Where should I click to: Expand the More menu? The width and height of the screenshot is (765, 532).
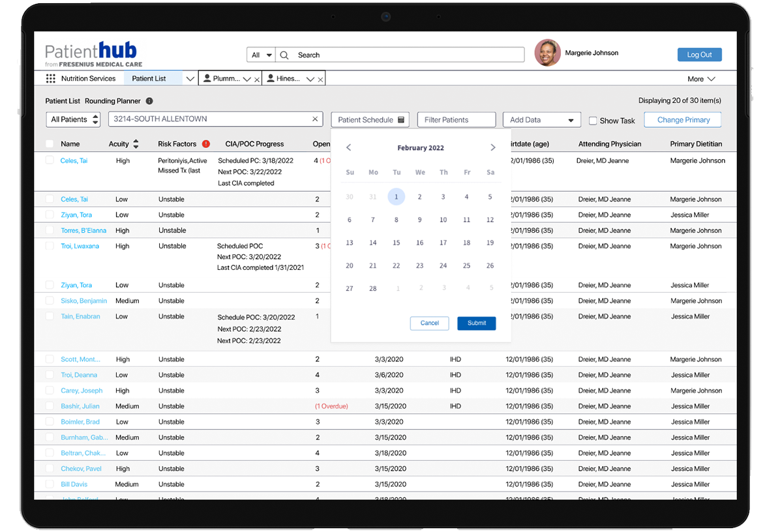(x=701, y=79)
